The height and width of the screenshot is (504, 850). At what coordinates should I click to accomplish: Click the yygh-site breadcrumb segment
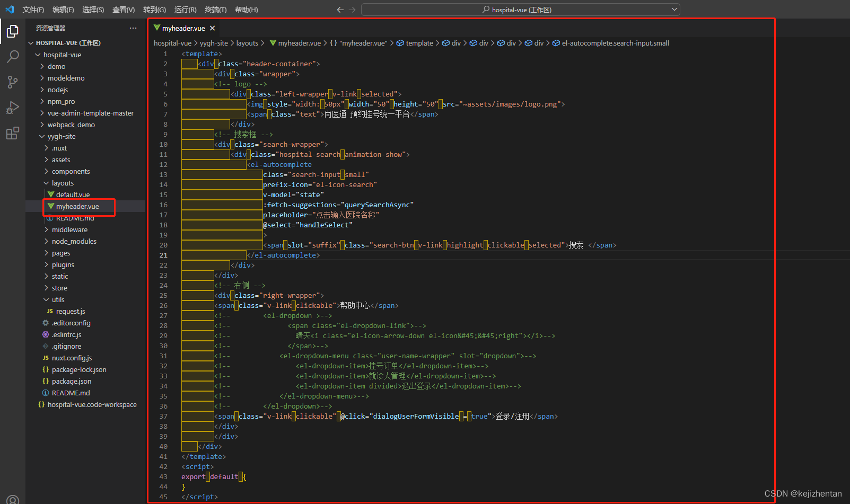pyautogui.click(x=214, y=43)
